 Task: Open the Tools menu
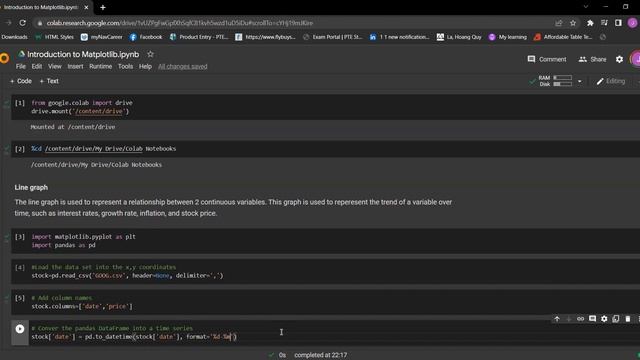pos(125,67)
